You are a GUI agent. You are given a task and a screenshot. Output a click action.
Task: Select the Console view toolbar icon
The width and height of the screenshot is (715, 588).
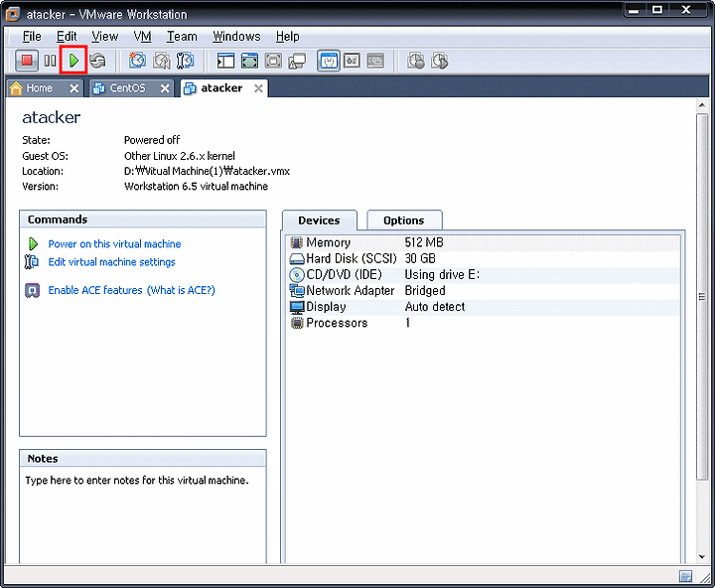(375, 61)
